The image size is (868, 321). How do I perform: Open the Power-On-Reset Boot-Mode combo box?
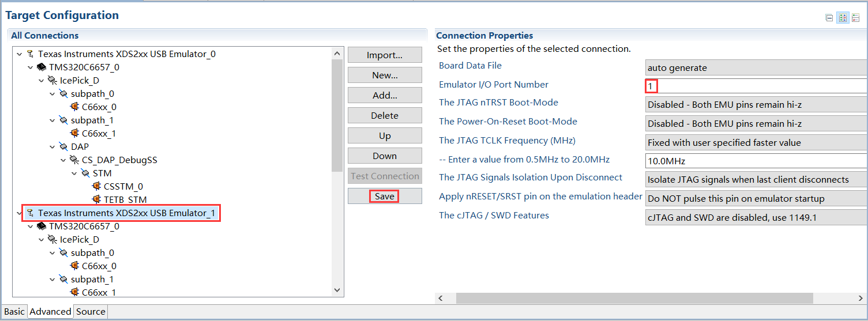pos(756,123)
